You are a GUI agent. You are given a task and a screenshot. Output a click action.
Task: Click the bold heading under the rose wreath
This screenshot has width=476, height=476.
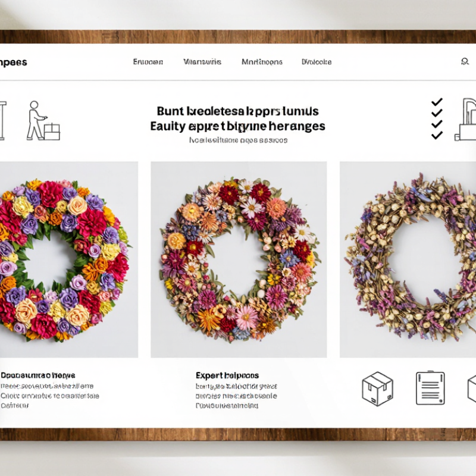click(x=37, y=375)
